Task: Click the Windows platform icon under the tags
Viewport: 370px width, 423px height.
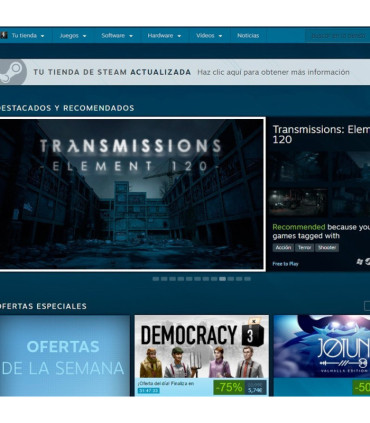Action: tap(359, 262)
